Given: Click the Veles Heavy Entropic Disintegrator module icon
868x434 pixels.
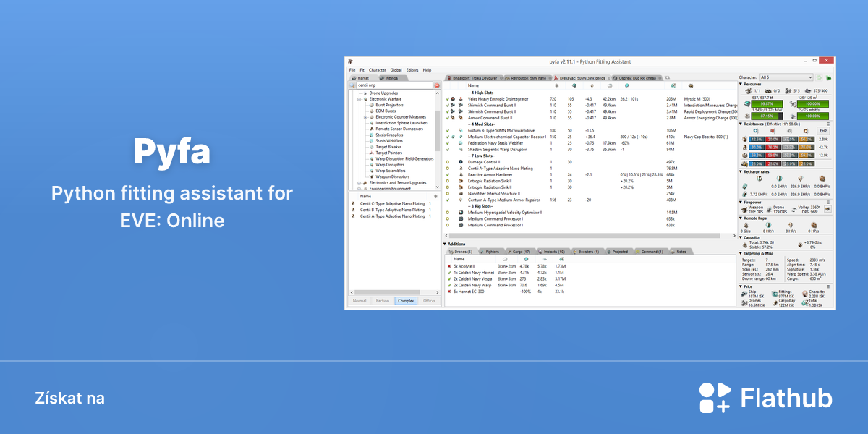Looking at the screenshot, I should (x=461, y=98).
